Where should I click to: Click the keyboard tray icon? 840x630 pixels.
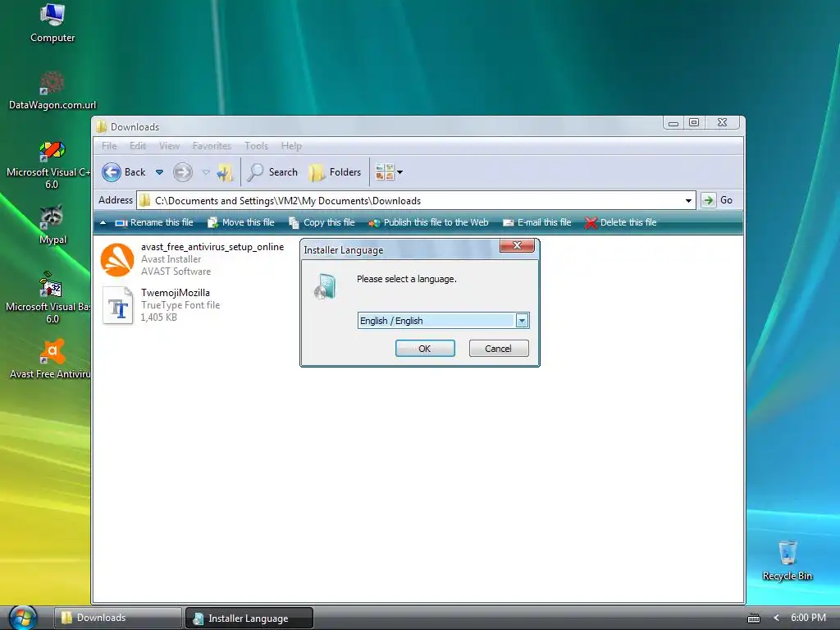(754, 619)
